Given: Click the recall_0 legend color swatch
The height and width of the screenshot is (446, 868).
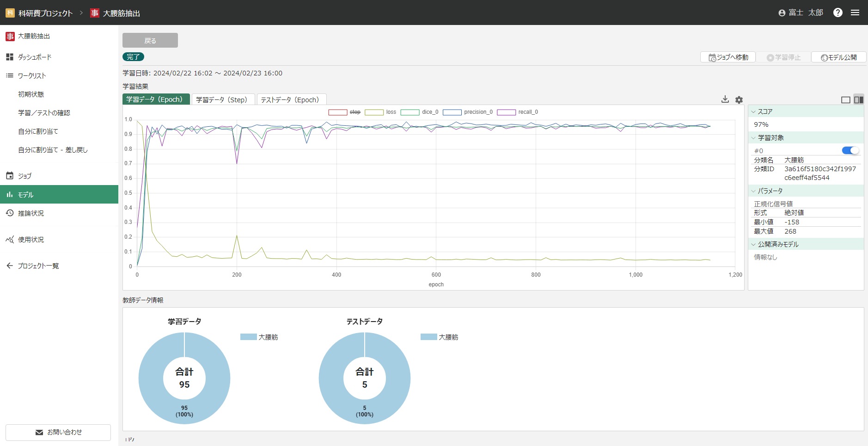Looking at the screenshot, I should (x=506, y=112).
